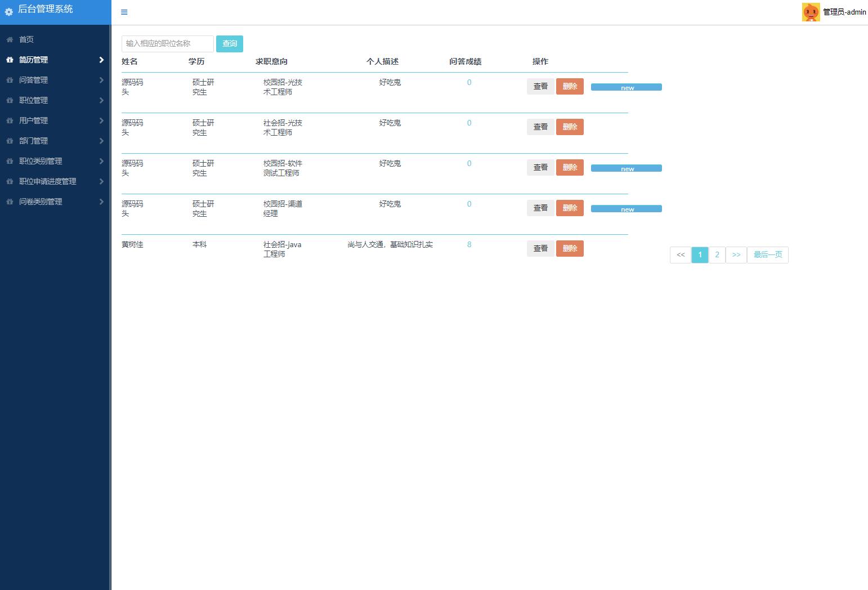This screenshot has width=868, height=590.
Task: View the 校园招-软件测试工程师 resume
Action: 540,167
